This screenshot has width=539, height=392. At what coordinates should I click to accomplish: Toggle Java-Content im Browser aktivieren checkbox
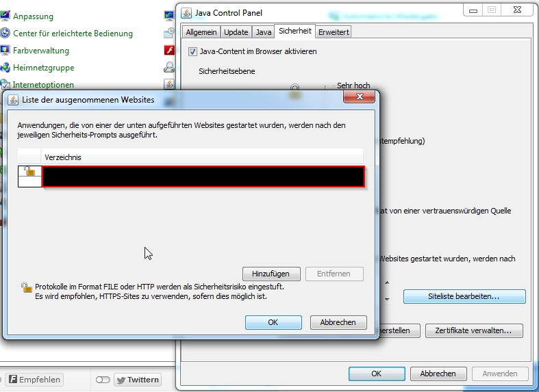pyautogui.click(x=192, y=51)
